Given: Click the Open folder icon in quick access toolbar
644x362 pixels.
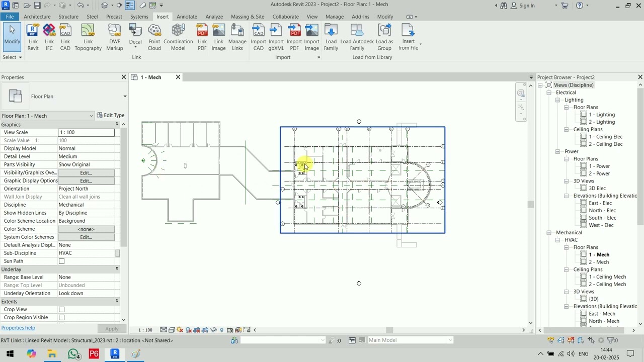Looking at the screenshot, I should click(x=27, y=6).
